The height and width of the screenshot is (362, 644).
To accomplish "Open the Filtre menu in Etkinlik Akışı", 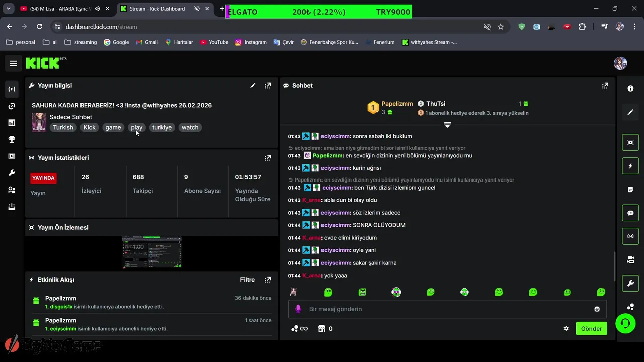I will pyautogui.click(x=248, y=280).
